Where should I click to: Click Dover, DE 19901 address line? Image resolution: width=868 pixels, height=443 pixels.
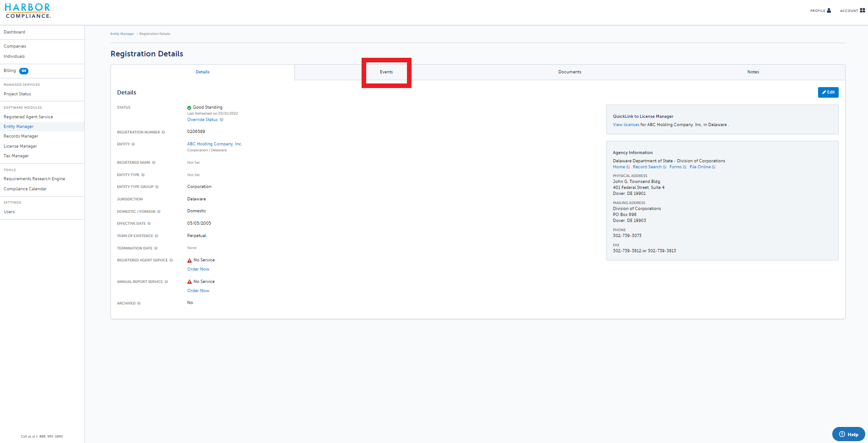tap(629, 194)
